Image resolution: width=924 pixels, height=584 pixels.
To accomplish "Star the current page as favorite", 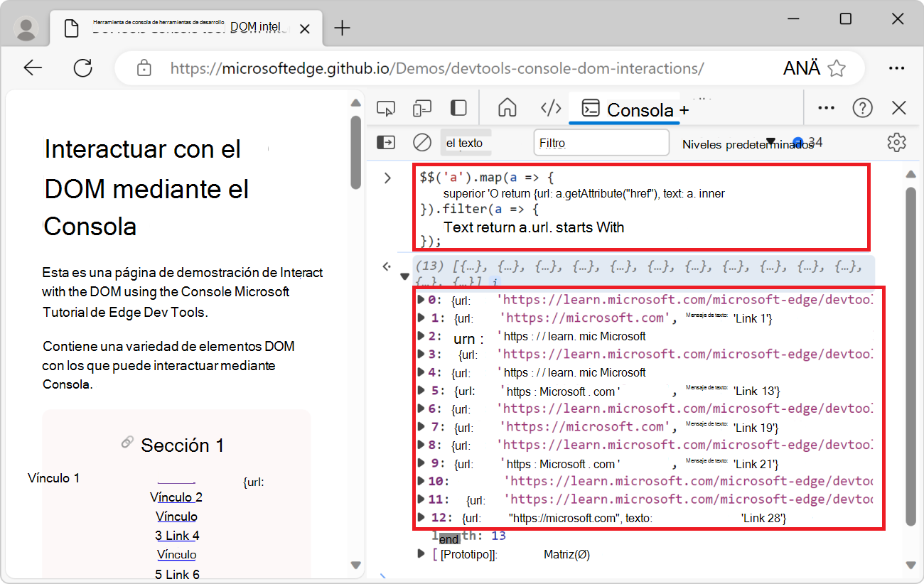I will pyautogui.click(x=837, y=67).
